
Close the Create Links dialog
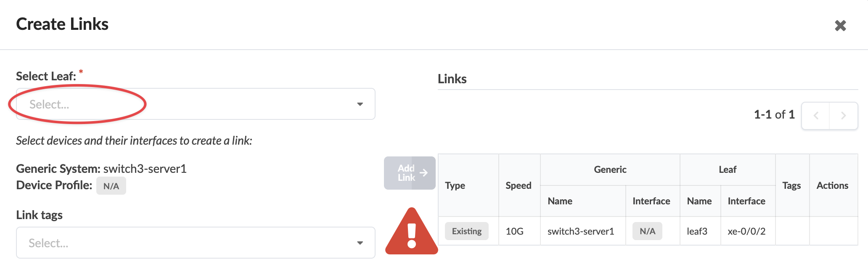(840, 26)
